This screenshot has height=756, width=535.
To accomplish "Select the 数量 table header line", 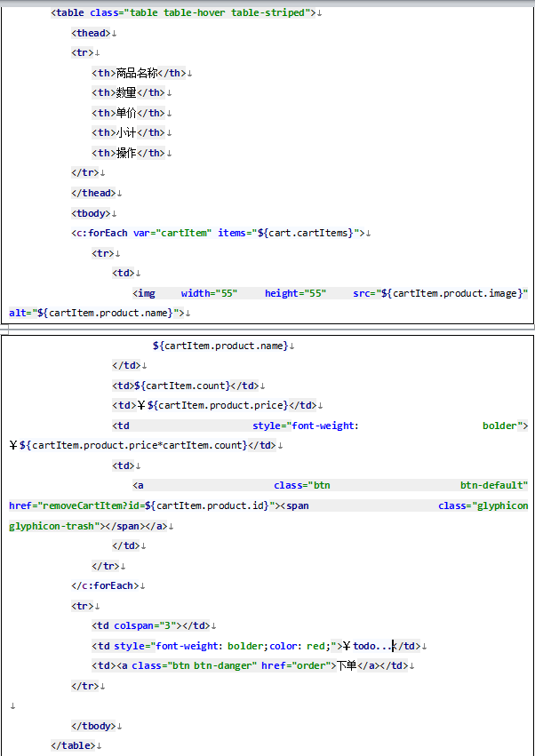I will [128, 92].
